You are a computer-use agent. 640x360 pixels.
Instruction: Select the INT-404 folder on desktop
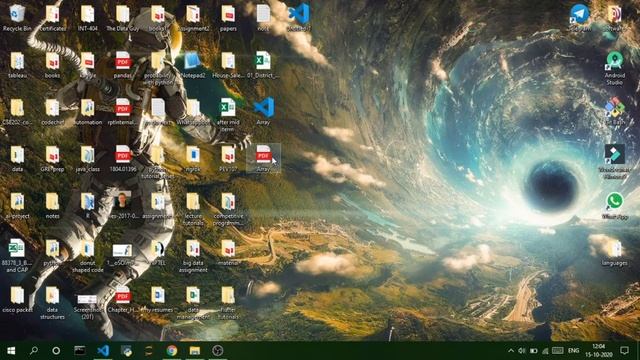87,18
